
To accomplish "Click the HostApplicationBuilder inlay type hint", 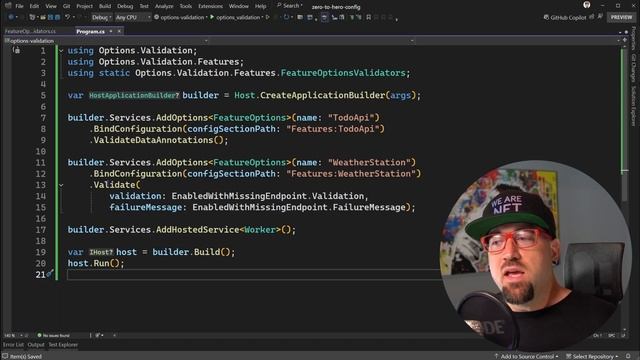I will point(134,96).
